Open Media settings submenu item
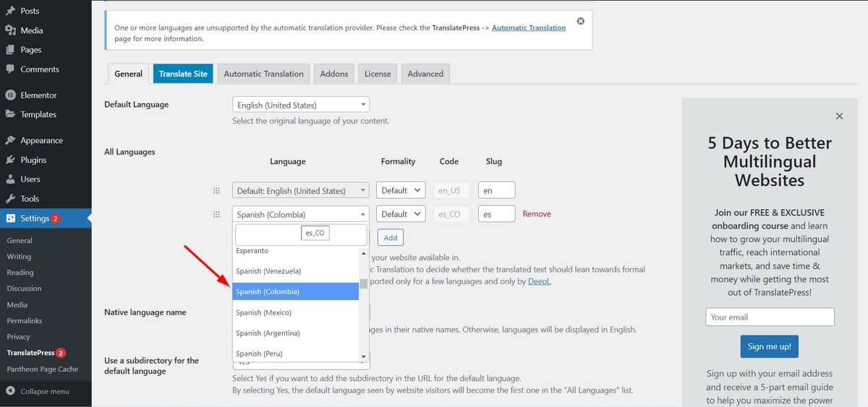Image resolution: width=868 pixels, height=407 pixels. [17, 305]
